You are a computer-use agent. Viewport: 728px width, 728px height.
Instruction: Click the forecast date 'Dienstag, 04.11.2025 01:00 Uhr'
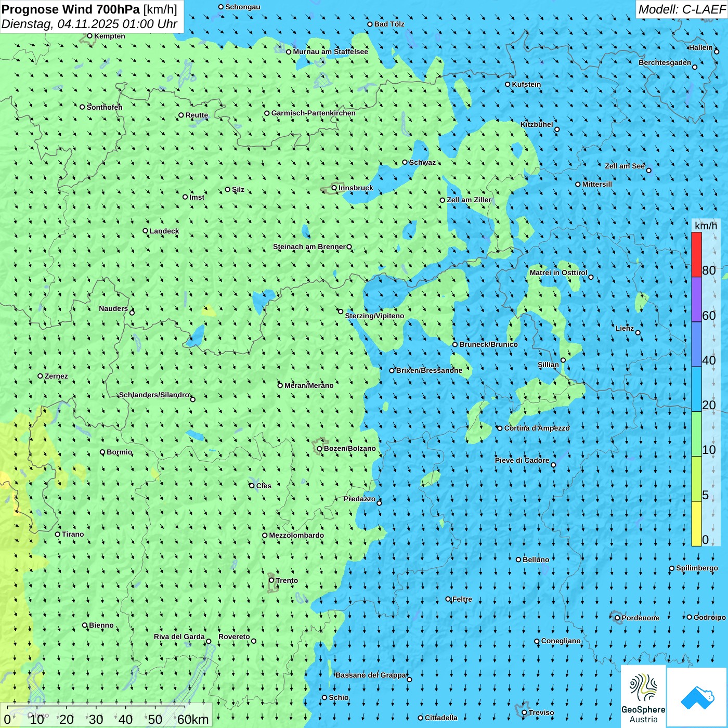[89, 24]
